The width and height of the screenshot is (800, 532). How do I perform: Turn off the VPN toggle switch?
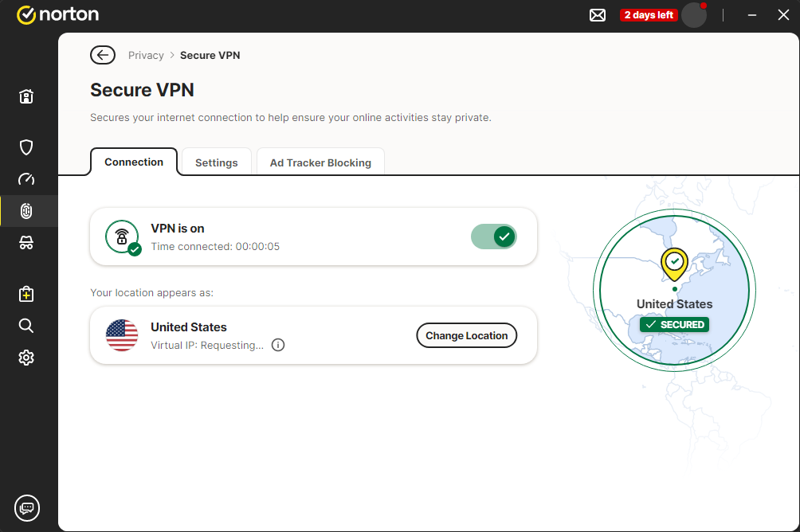pos(494,237)
